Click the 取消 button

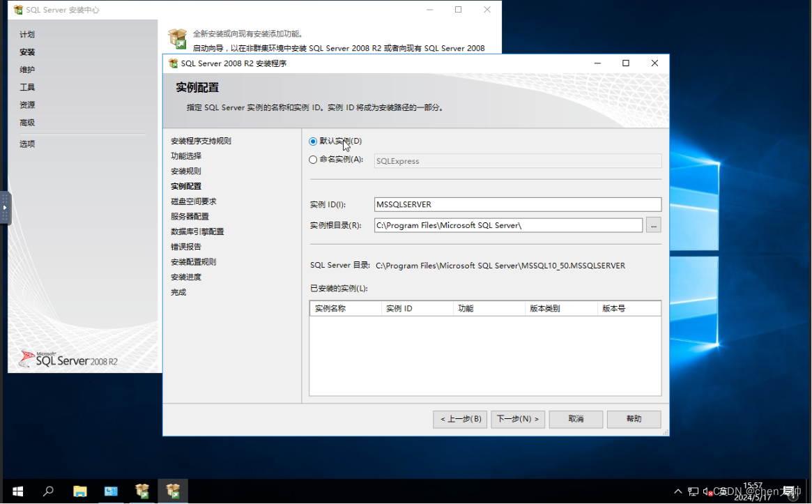(x=576, y=419)
